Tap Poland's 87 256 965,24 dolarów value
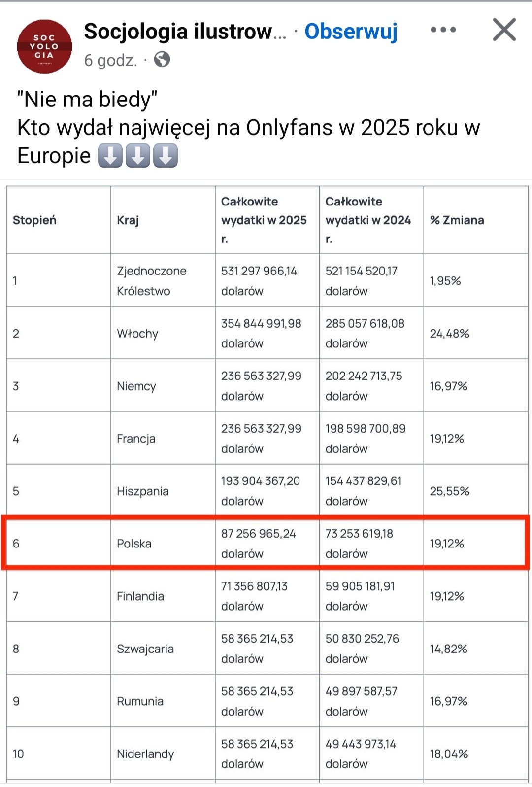The height and width of the screenshot is (787, 532). pos(258,544)
